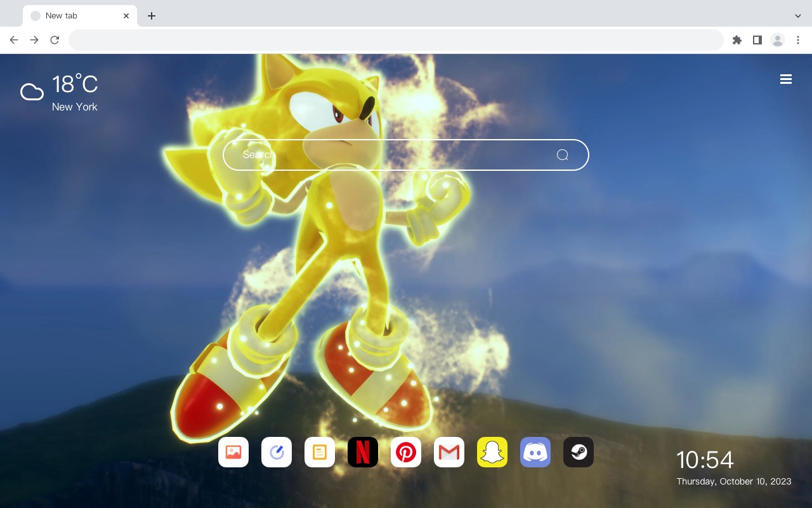
Task: Close the New tab tab
Action: pyautogui.click(x=127, y=16)
